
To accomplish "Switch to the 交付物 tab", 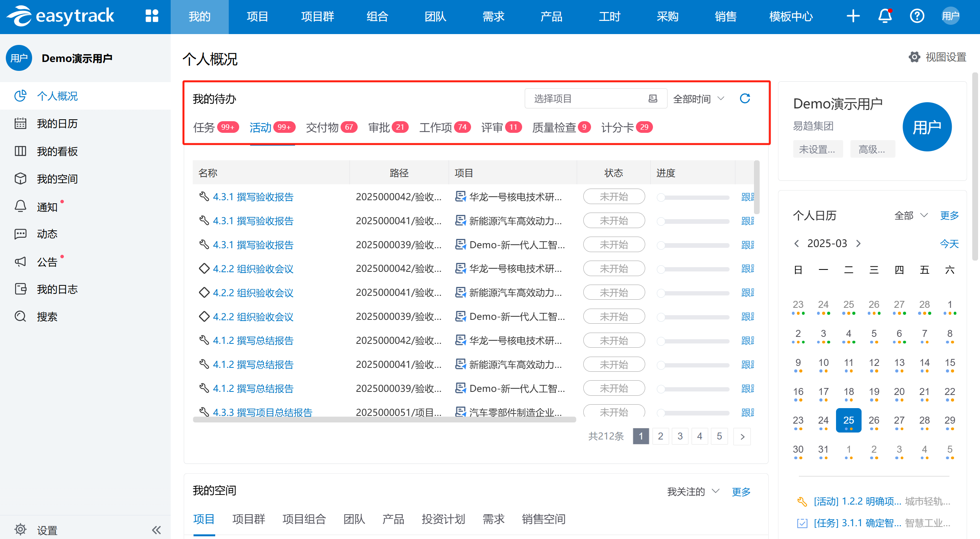I will tap(322, 127).
